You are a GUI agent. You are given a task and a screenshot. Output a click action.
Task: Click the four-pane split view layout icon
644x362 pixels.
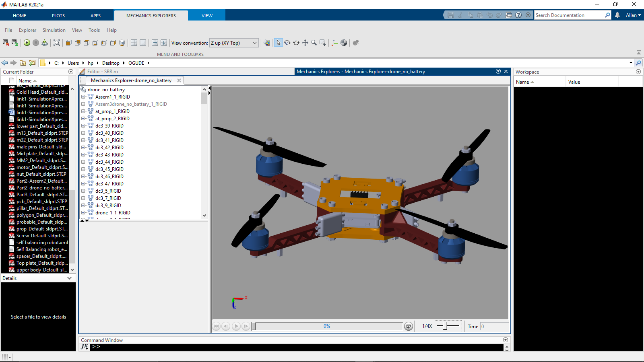[134, 43]
